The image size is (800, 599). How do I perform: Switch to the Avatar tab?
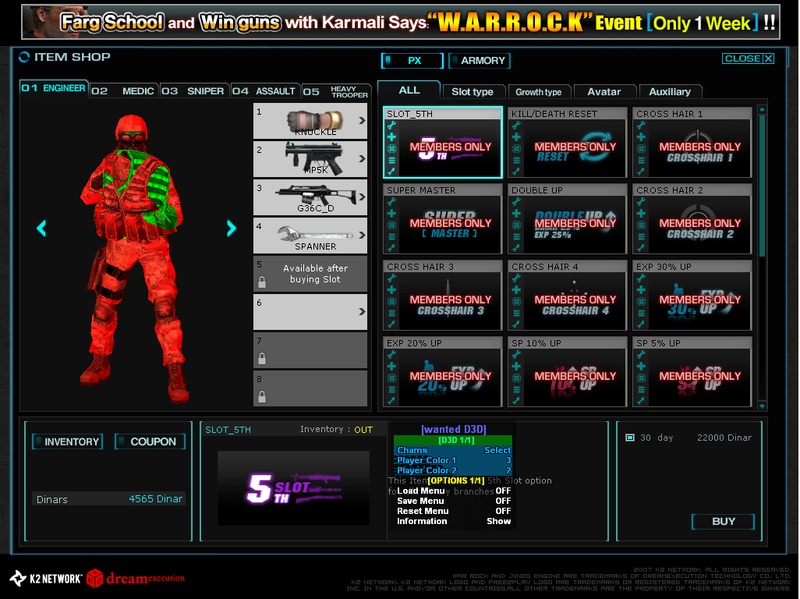tap(604, 92)
